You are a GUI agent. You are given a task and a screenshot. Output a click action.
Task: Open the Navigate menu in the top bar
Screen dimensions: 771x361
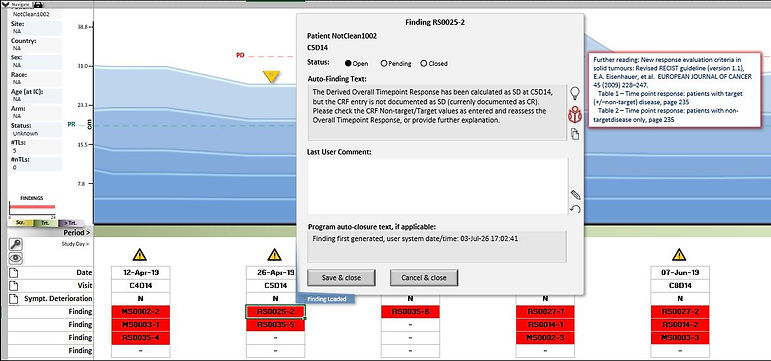(x=21, y=4)
